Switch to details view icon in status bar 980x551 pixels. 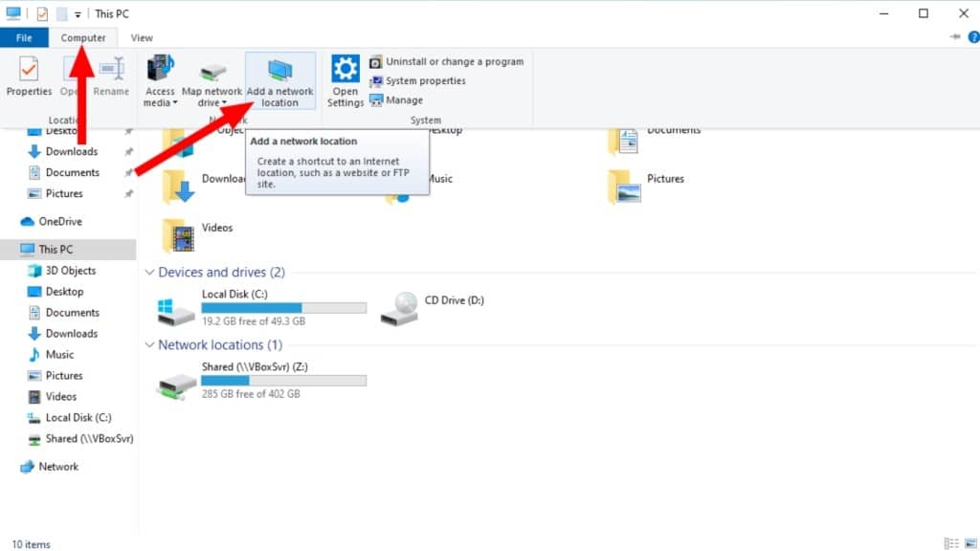click(x=951, y=543)
